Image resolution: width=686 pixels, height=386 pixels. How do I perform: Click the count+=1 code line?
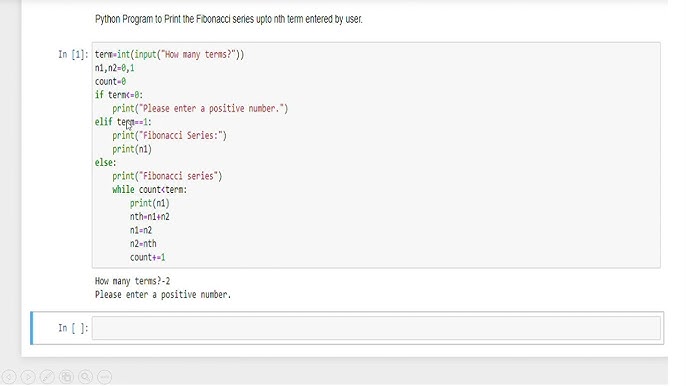click(x=147, y=257)
